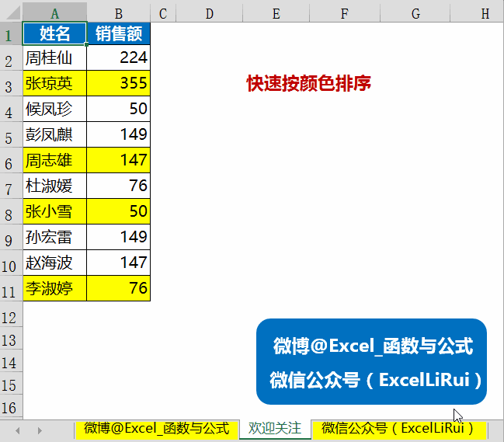Select row 16 header
The image size is (504, 442).
tap(11, 405)
